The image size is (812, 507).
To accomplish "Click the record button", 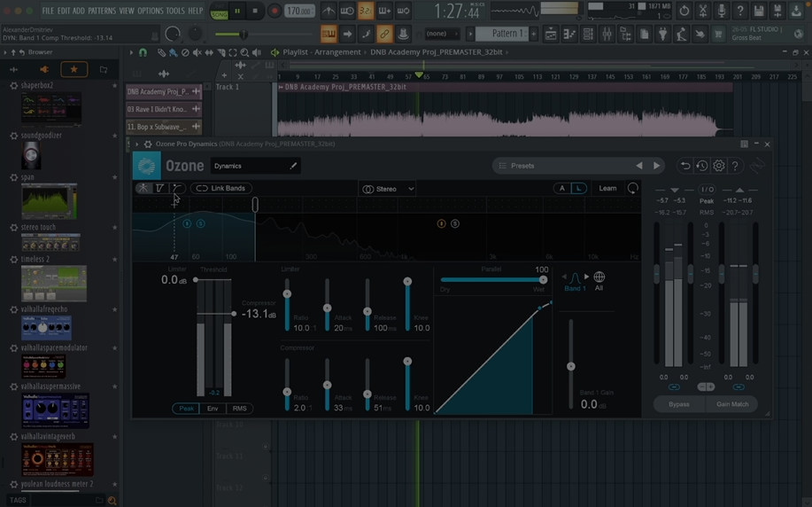I will [275, 11].
